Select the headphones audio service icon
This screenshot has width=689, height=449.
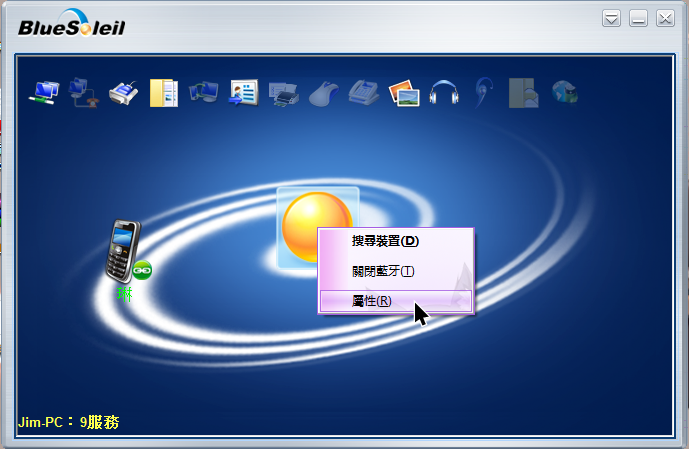point(443,94)
